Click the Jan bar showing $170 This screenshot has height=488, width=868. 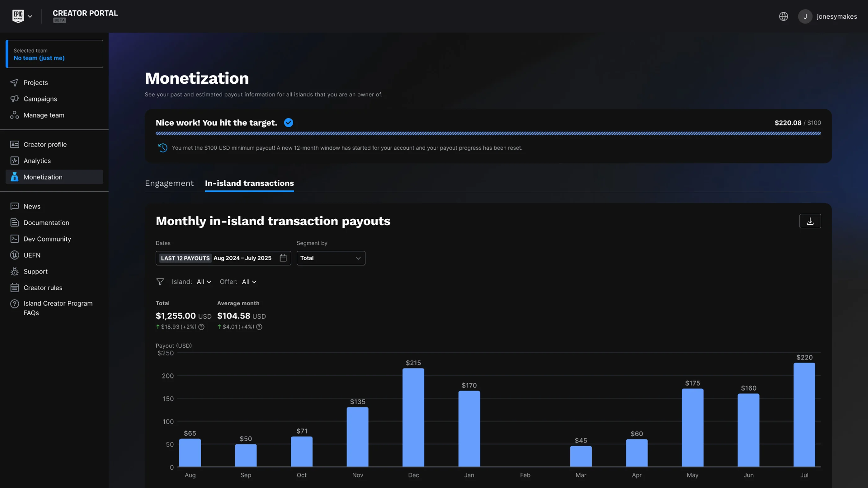point(469,429)
